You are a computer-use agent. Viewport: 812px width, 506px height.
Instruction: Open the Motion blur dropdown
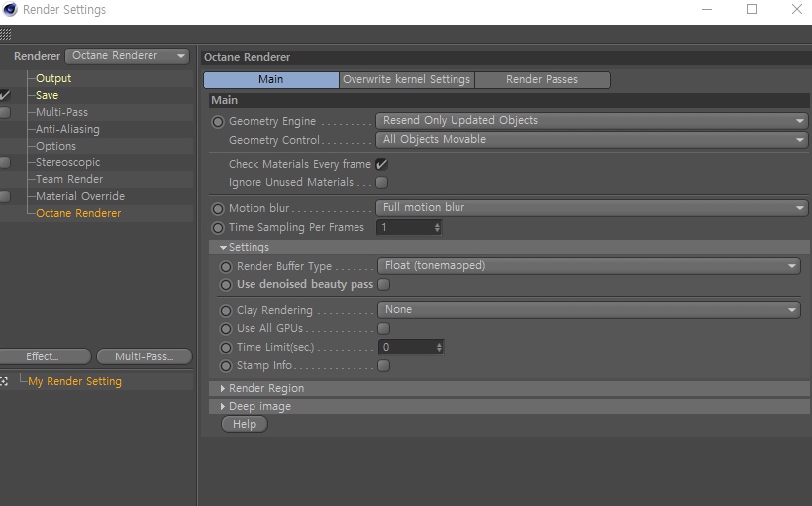[592, 207]
